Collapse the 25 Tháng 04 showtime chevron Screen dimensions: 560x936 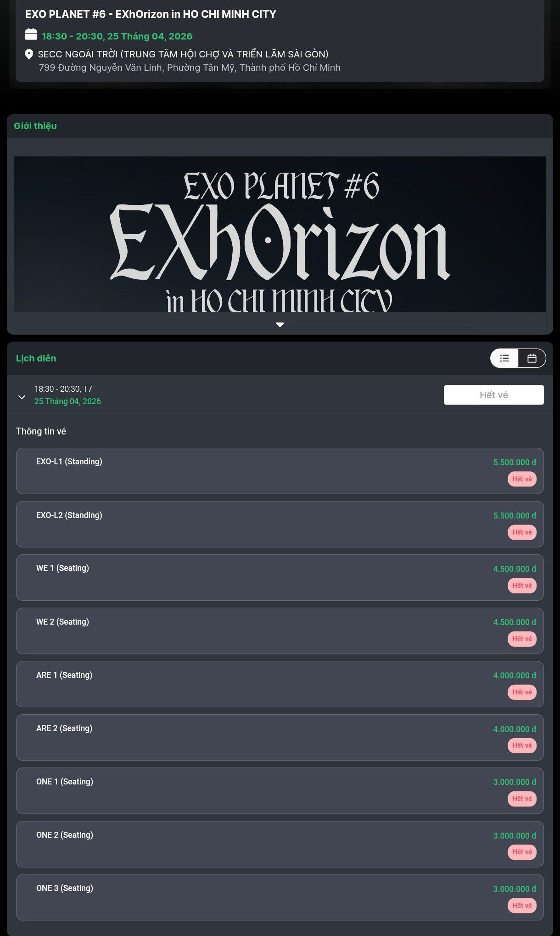[x=22, y=397]
